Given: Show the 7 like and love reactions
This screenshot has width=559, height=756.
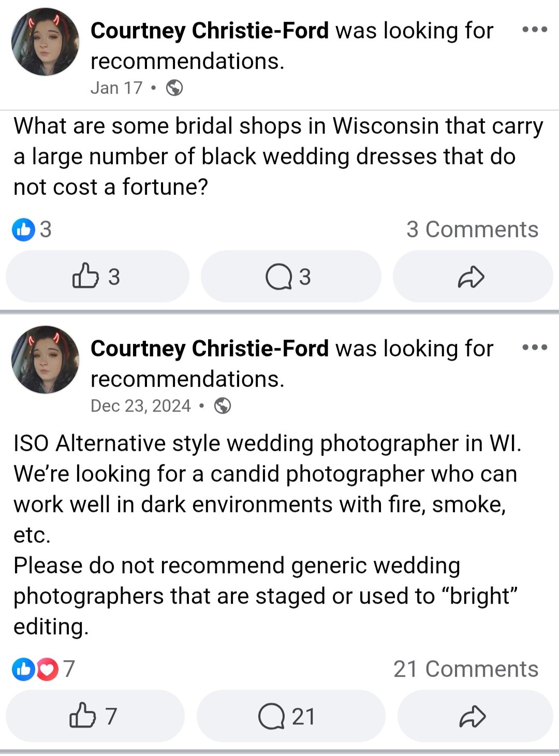Looking at the screenshot, I should pyautogui.click(x=43, y=669).
